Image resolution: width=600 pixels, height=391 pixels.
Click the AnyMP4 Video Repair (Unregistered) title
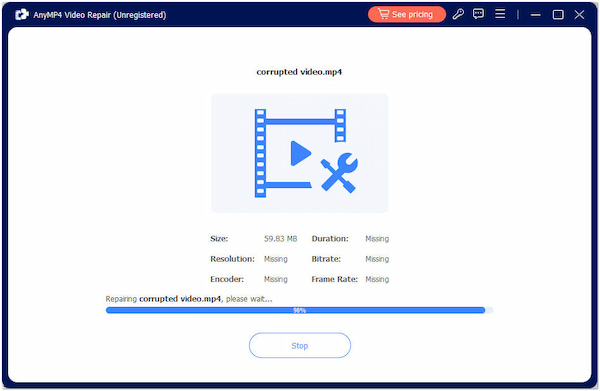[x=100, y=15]
